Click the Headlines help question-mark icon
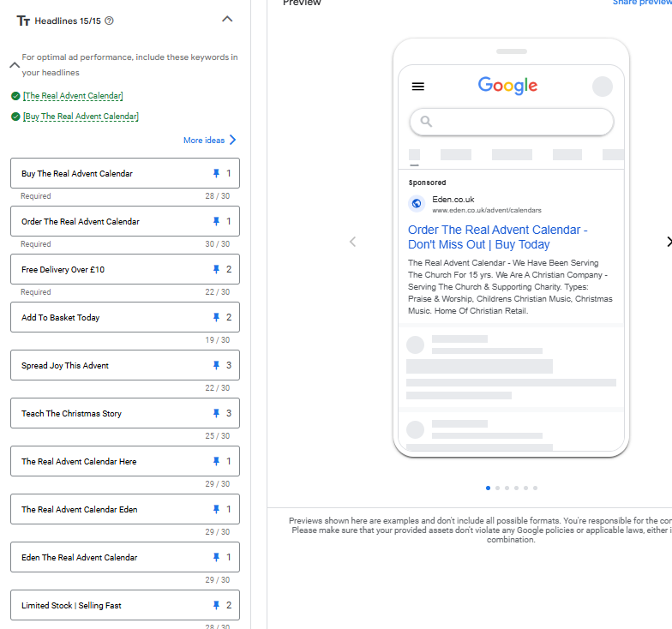This screenshot has width=672, height=629. (110, 21)
